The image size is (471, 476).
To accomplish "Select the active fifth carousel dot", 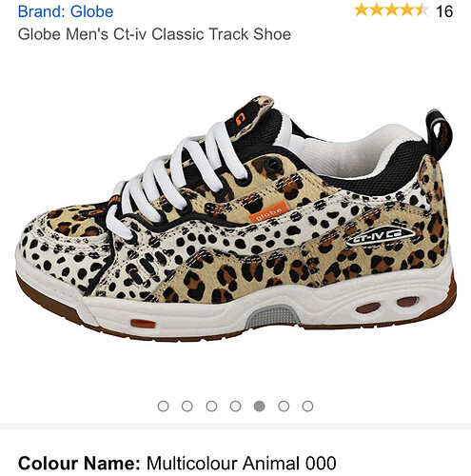I will (x=260, y=406).
